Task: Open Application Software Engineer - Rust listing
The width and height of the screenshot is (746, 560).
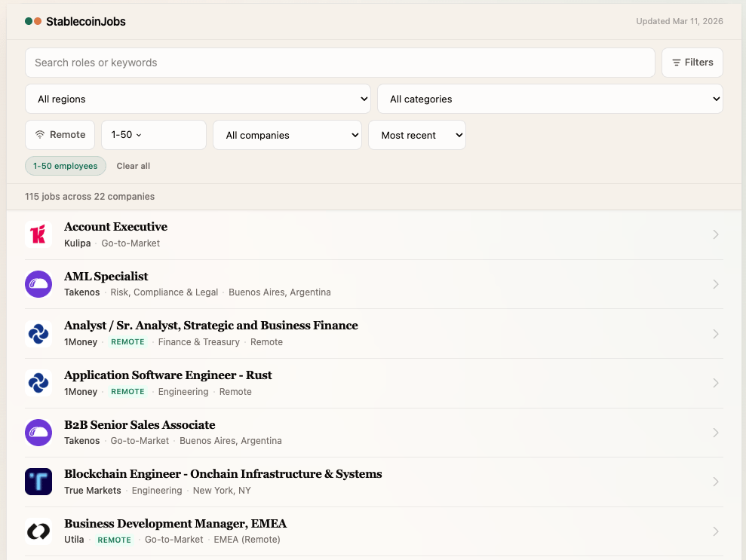Action: point(168,375)
